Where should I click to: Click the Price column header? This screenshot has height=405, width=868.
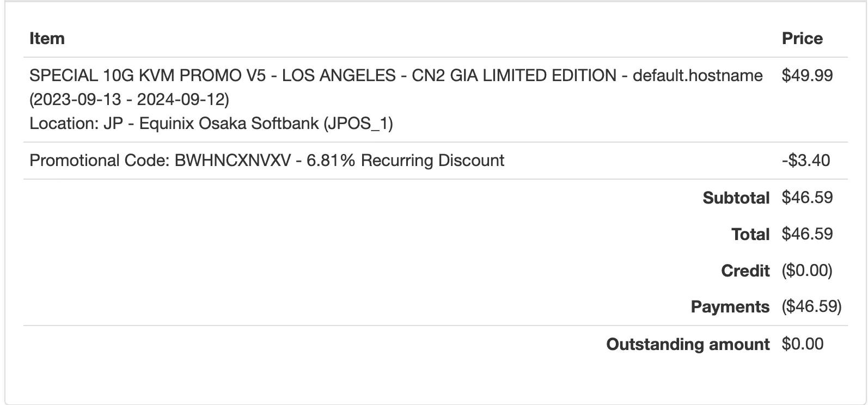pyautogui.click(x=802, y=39)
